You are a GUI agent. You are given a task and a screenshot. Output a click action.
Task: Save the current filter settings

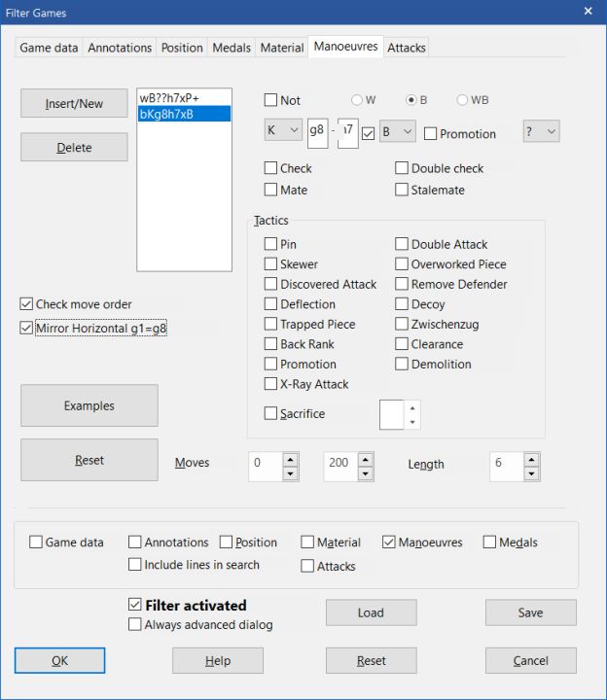pyautogui.click(x=530, y=612)
